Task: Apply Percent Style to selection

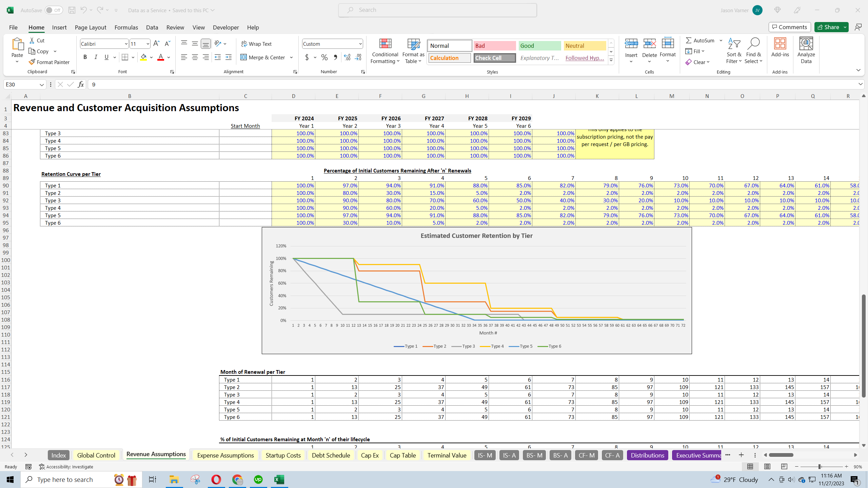Action: tap(324, 57)
